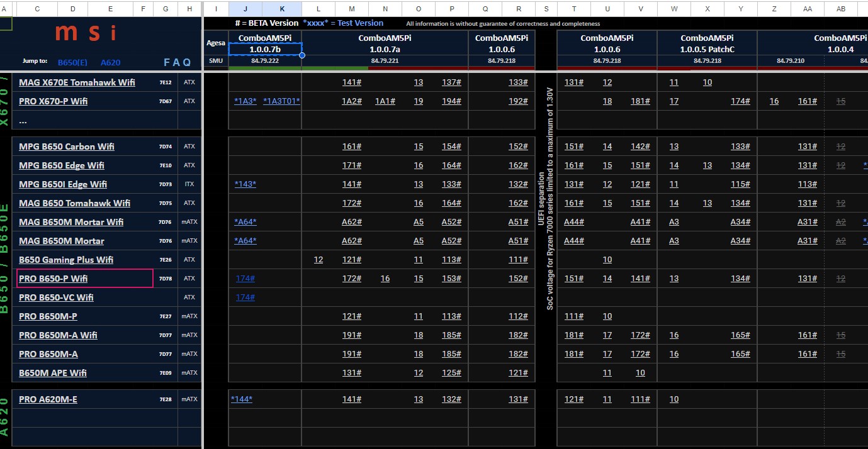This screenshot has width=868, height=449.
Task: Open B650 Gaming Plus Wifi board link
Action: pyautogui.click(x=66, y=260)
